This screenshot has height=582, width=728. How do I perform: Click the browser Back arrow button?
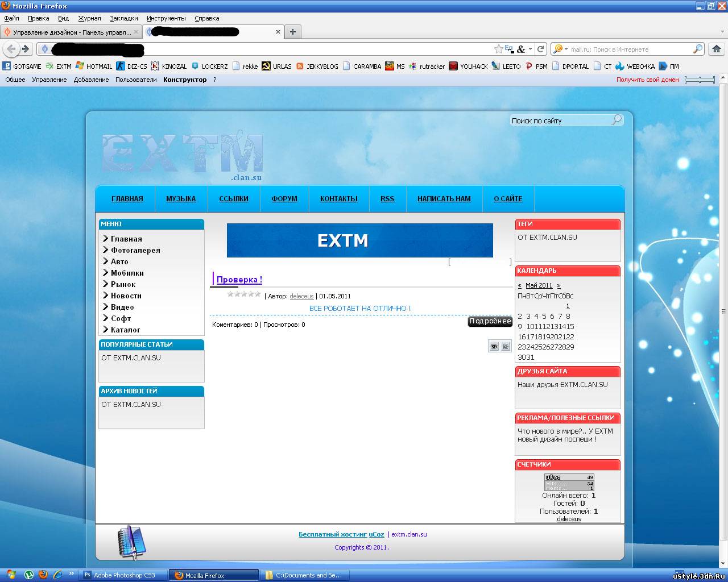pos(11,49)
